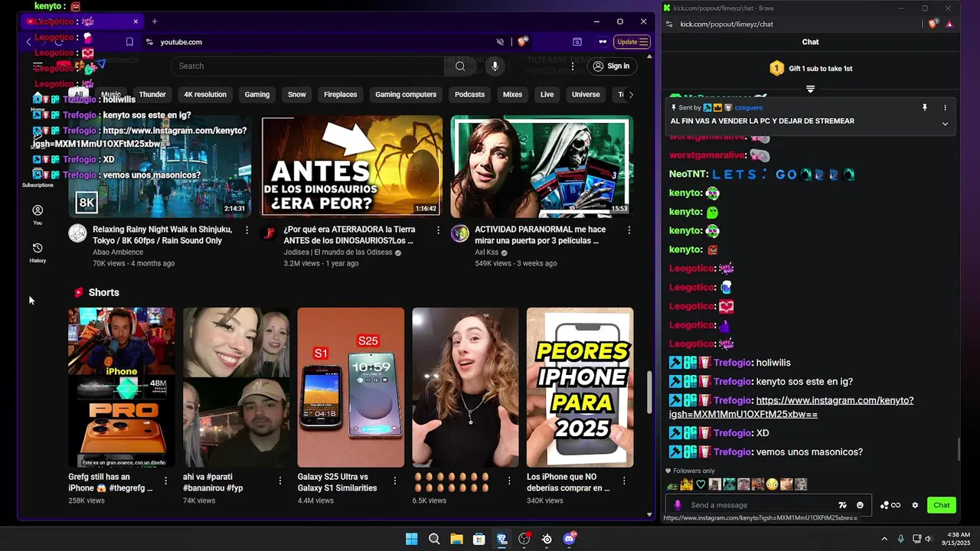Image resolution: width=980 pixels, height=551 pixels.
Task: Collapse leaderboard with triple-line arrow handle
Action: (810, 89)
